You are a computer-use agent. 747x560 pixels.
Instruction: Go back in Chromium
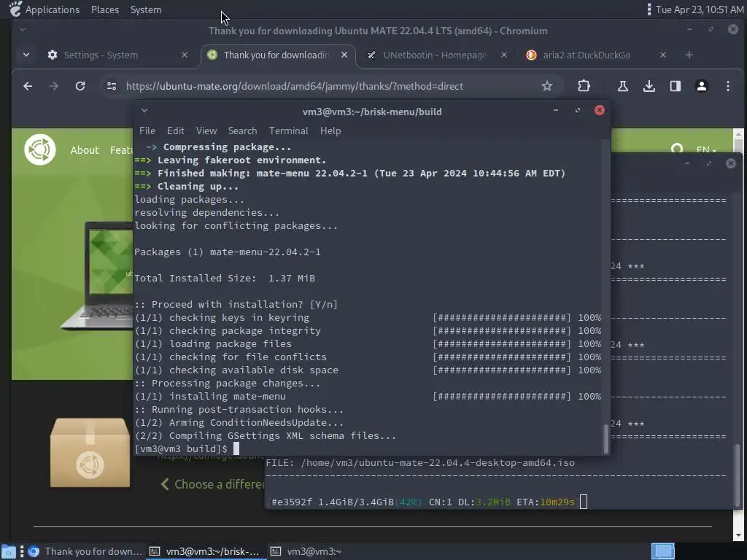(x=28, y=86)
